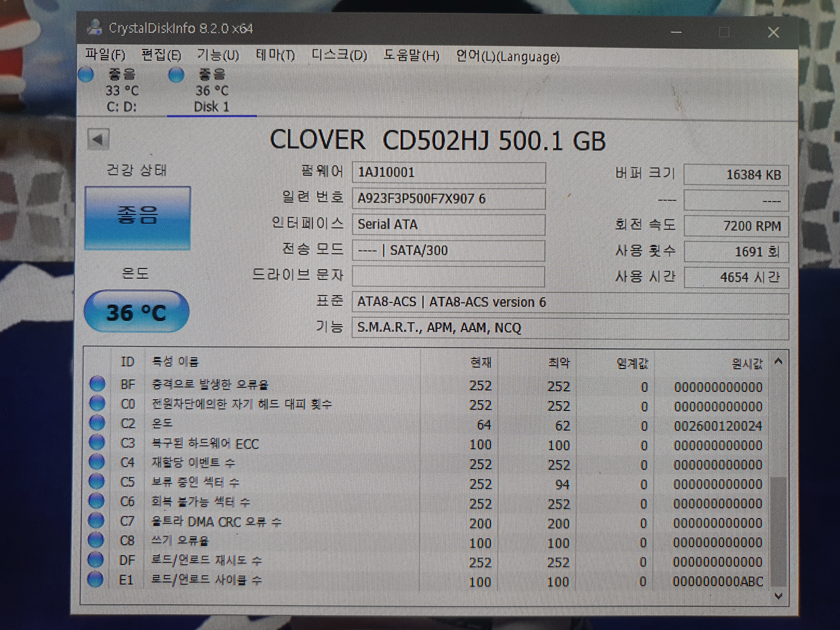Click the 7200 RPM rotation speed field

coord(736,226)
